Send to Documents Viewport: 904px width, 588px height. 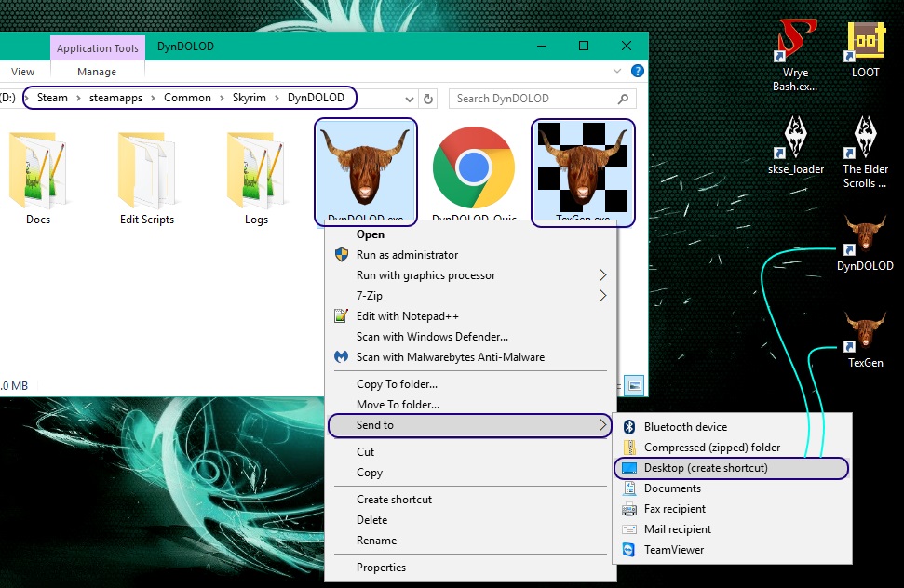[x=733, y=488]
